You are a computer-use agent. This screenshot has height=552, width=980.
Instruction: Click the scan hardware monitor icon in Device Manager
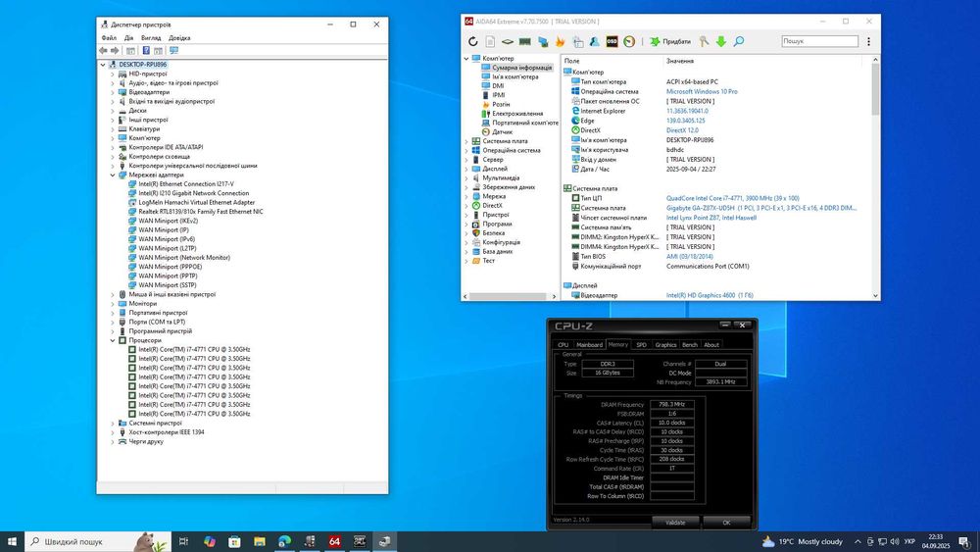173,50
